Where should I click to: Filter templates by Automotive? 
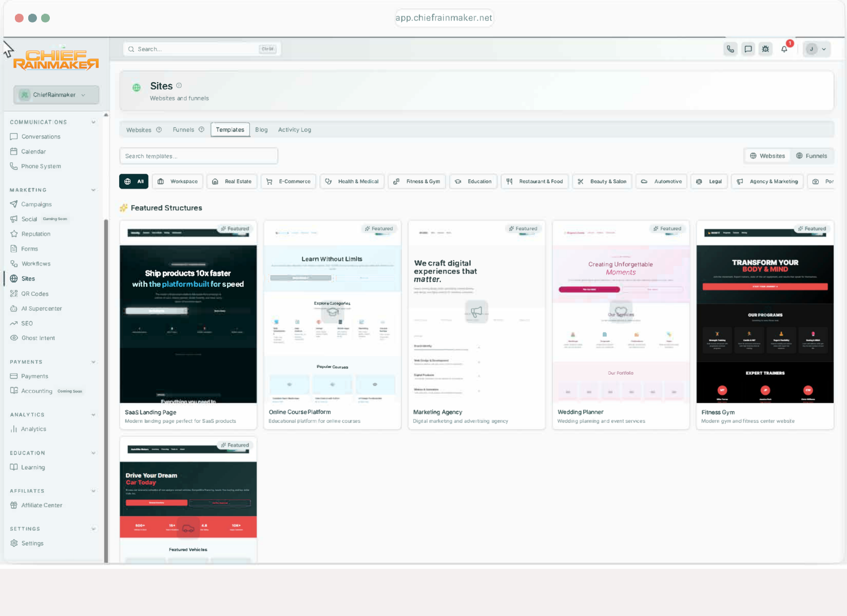point(662,182)
